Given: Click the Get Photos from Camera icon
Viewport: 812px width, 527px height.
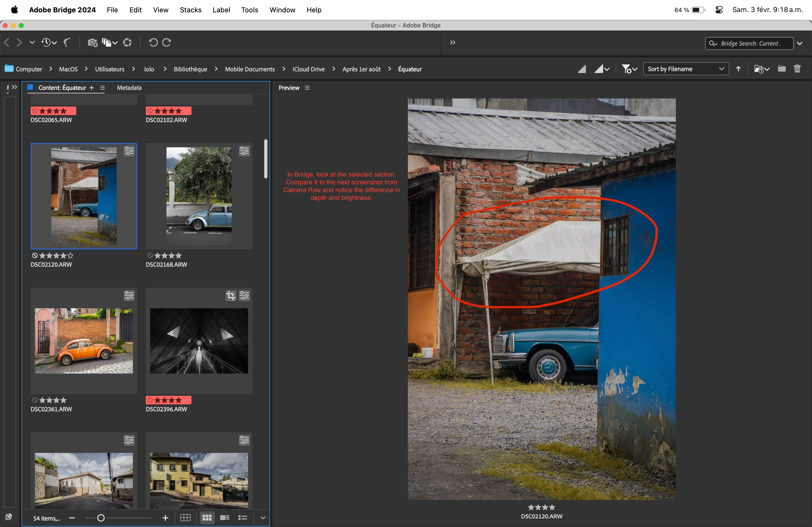Looking at the screenshot, I should point(92,43).
